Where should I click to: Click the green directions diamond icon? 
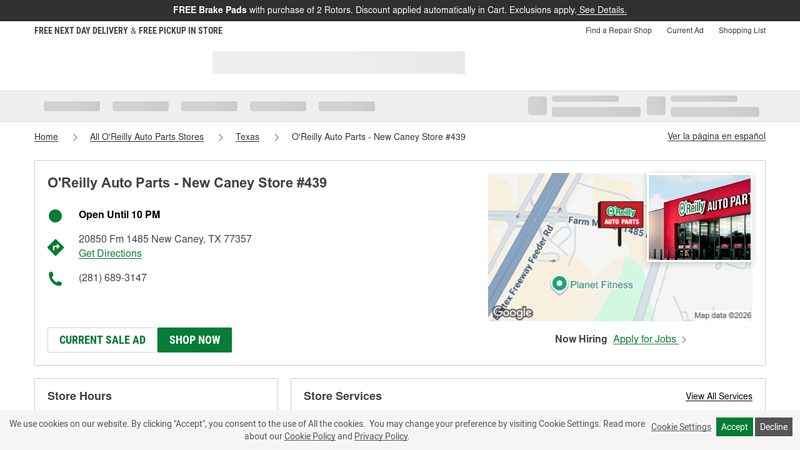55,247
